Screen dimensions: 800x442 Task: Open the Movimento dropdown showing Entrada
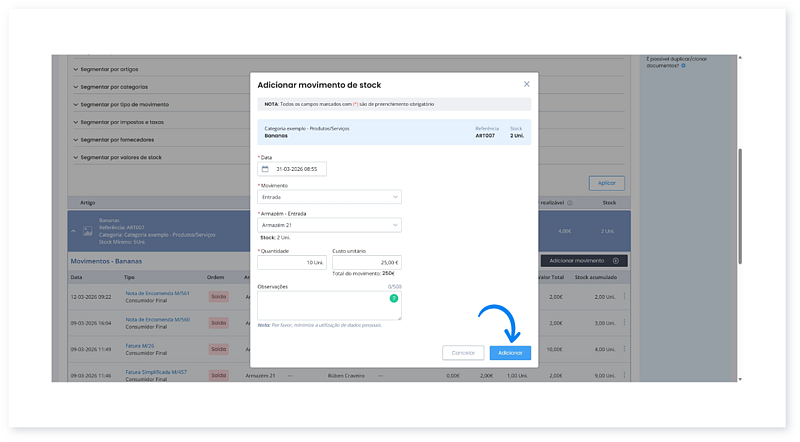click(x=329, y=197)
